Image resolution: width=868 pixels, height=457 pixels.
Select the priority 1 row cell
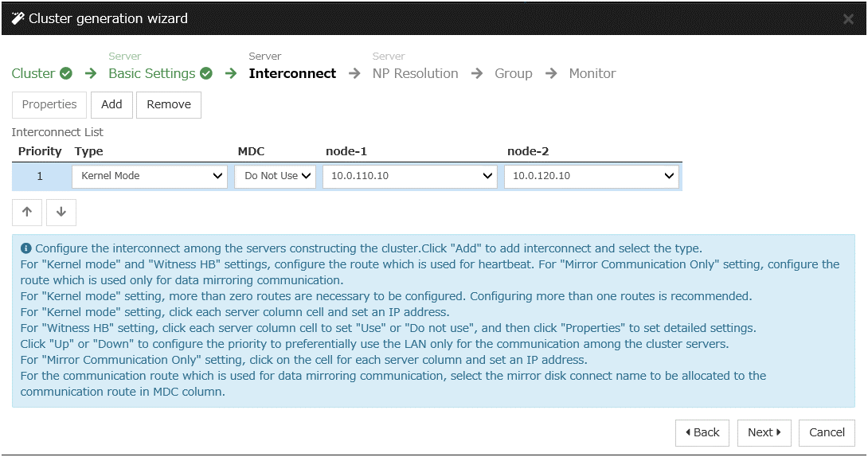(40, 176)
